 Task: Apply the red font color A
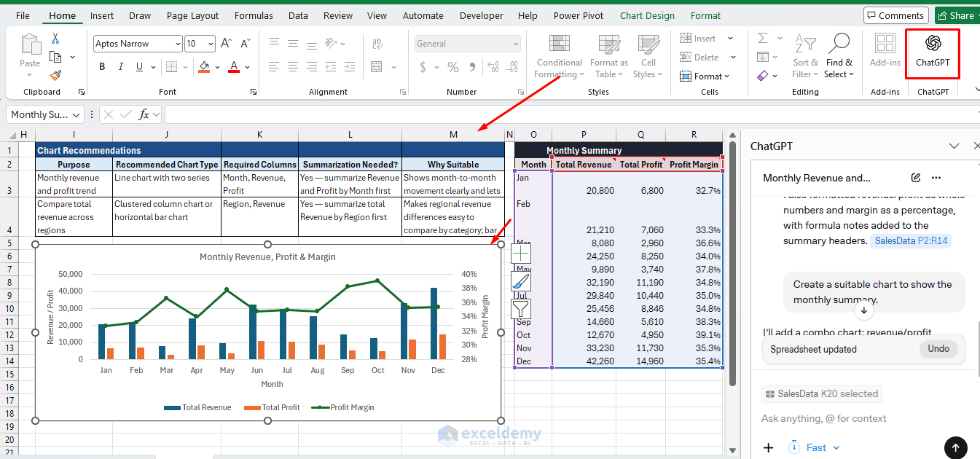click(x=234, y=66)
